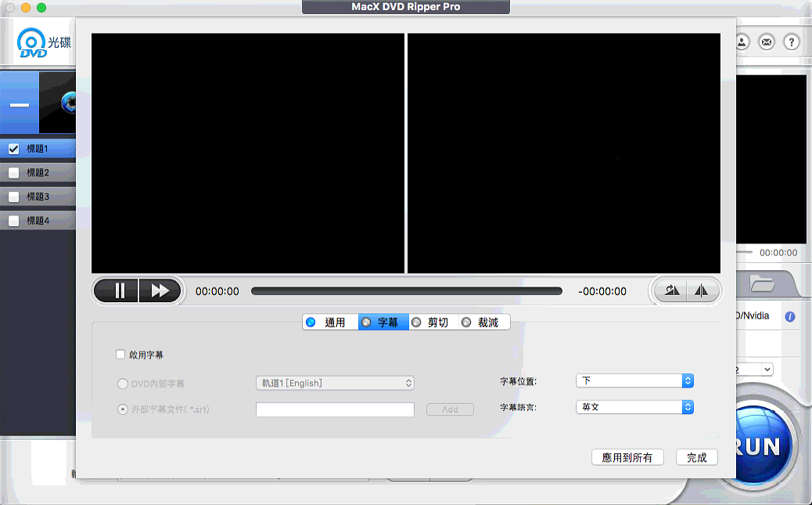Open the 軌道1 [English] track dropdown
The image size is (812, 505).
[335, 383]
